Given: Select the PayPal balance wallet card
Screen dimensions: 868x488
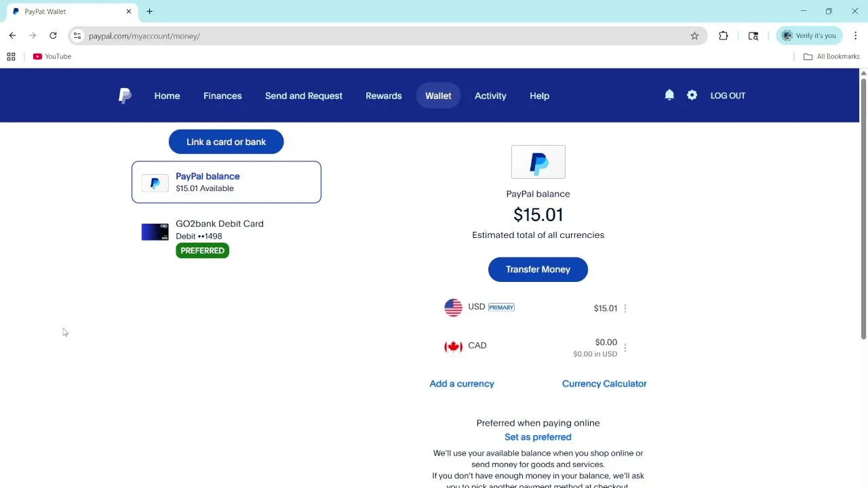Looking at the screenshot, I should [226, 182].
